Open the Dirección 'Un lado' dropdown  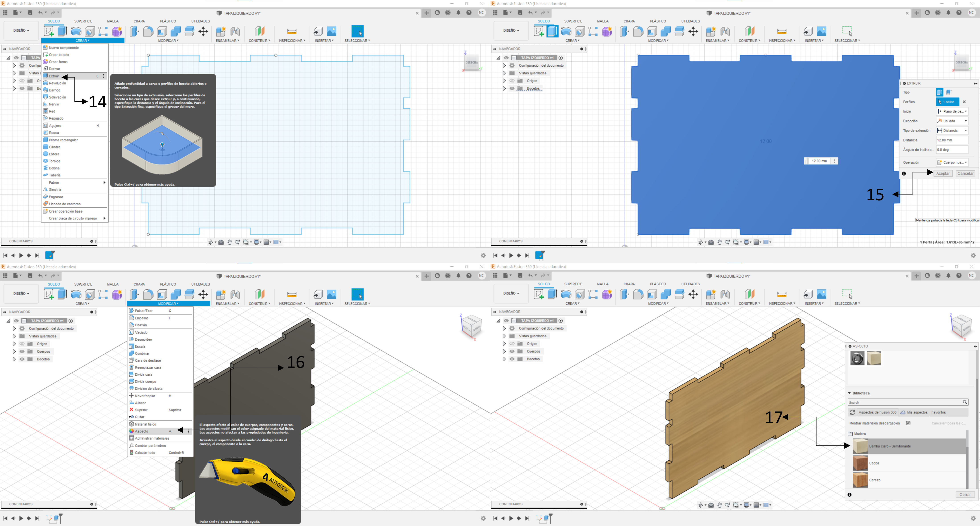pos(952,121)
